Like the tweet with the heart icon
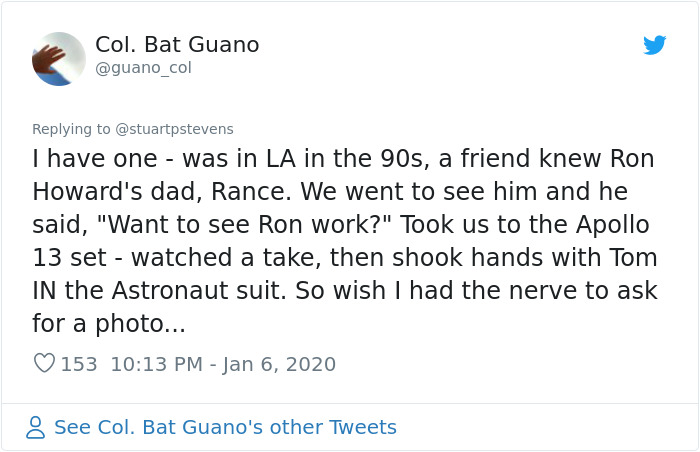The width and height of the screenshot is (700, 452). click(44, 364)
